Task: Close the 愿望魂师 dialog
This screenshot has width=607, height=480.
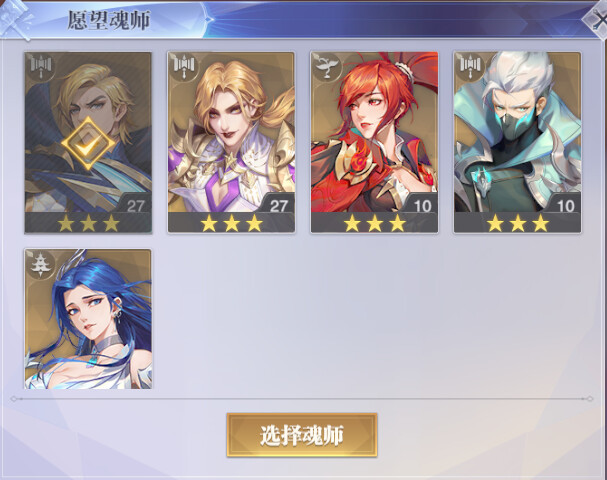Action: (x=597, y=19)
